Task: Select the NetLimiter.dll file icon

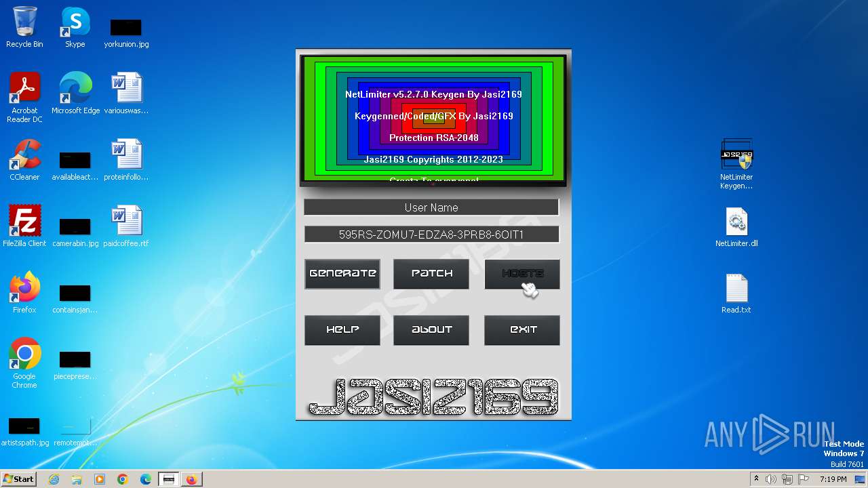Action: tap(736, 226)
